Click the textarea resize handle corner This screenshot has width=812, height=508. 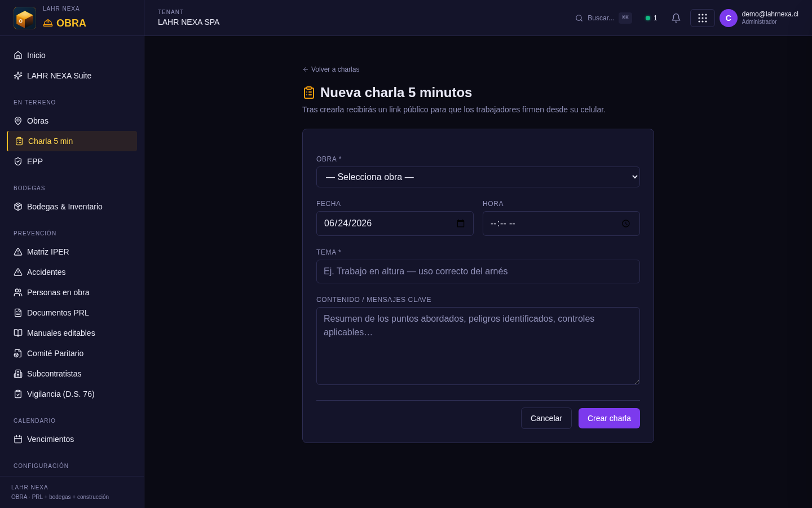pos(637,382)
